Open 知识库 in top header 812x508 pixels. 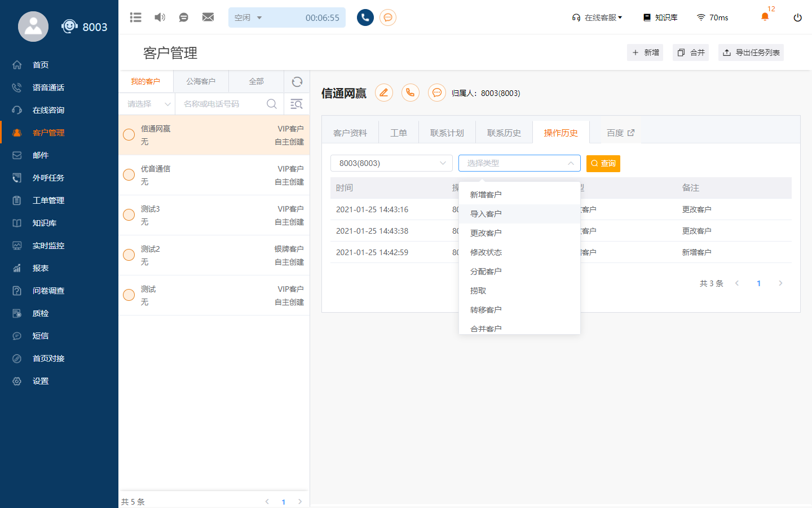[x=660, y=17]
